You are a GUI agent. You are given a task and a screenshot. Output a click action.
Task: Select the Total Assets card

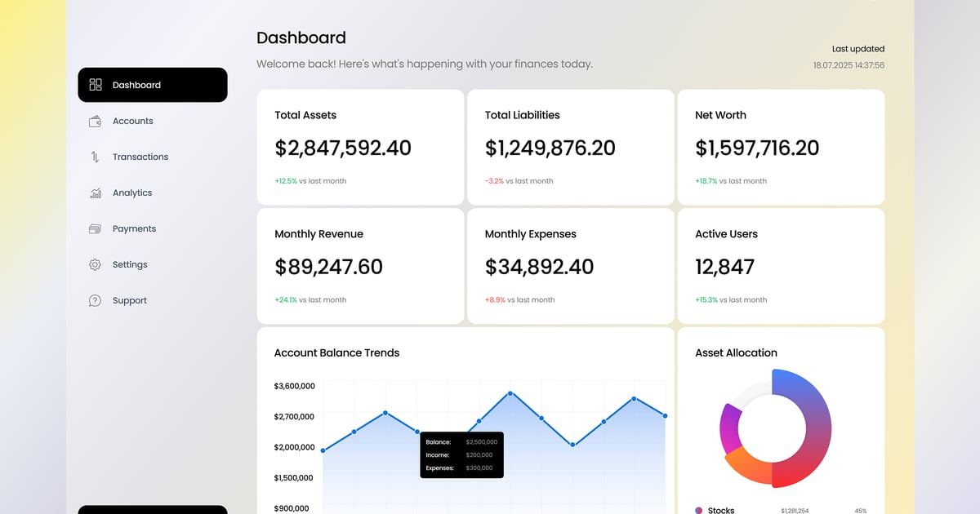(360, 148)
